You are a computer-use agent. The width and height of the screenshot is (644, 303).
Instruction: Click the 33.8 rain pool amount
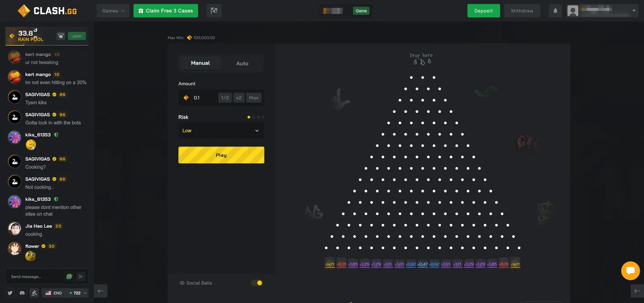tap(27, 33)
